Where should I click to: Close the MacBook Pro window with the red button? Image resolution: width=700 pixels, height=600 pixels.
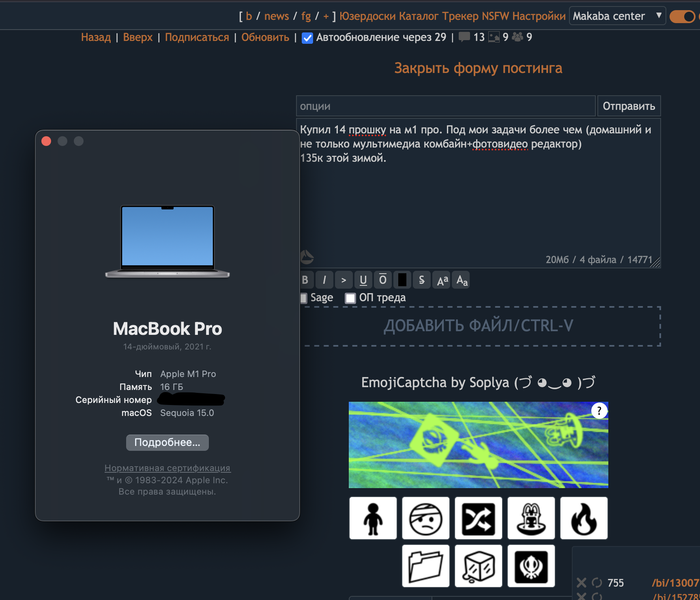tap(46, 141)
